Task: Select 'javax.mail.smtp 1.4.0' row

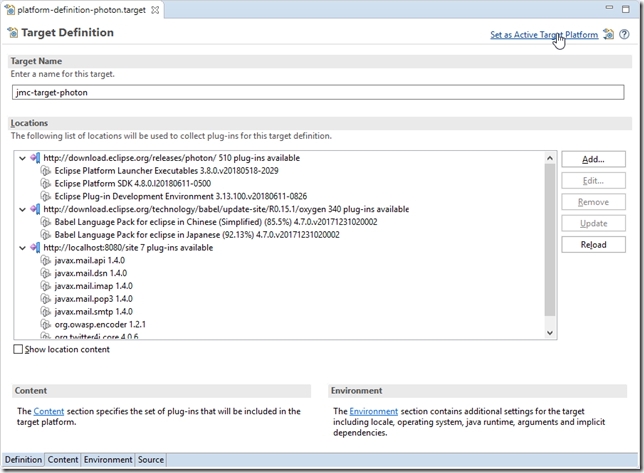Action: 94,312
